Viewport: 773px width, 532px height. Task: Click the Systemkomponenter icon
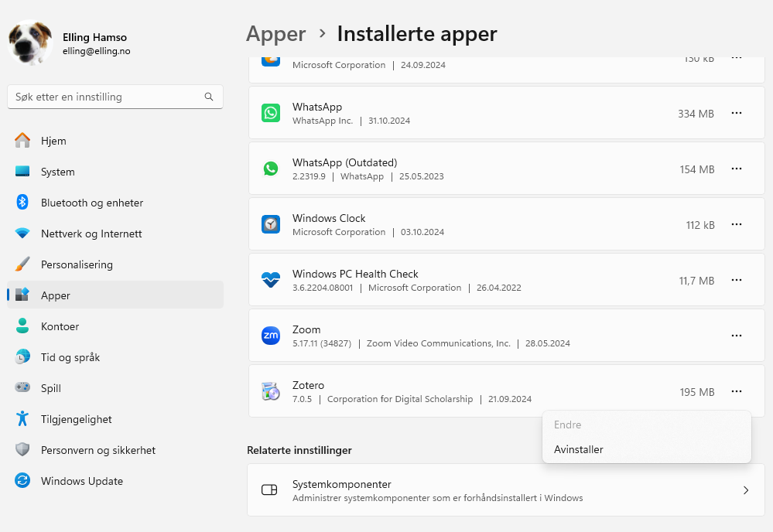[269, 489]
